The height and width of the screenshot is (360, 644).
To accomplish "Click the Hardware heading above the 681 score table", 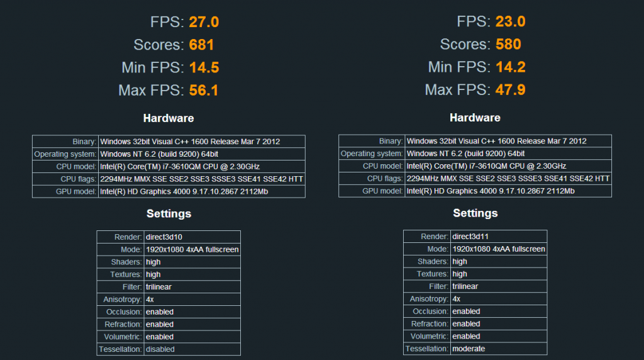I will 169,118.
